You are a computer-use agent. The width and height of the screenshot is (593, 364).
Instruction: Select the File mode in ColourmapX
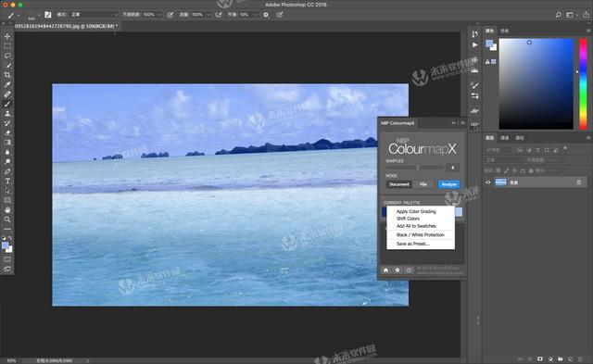pos(423,184)
